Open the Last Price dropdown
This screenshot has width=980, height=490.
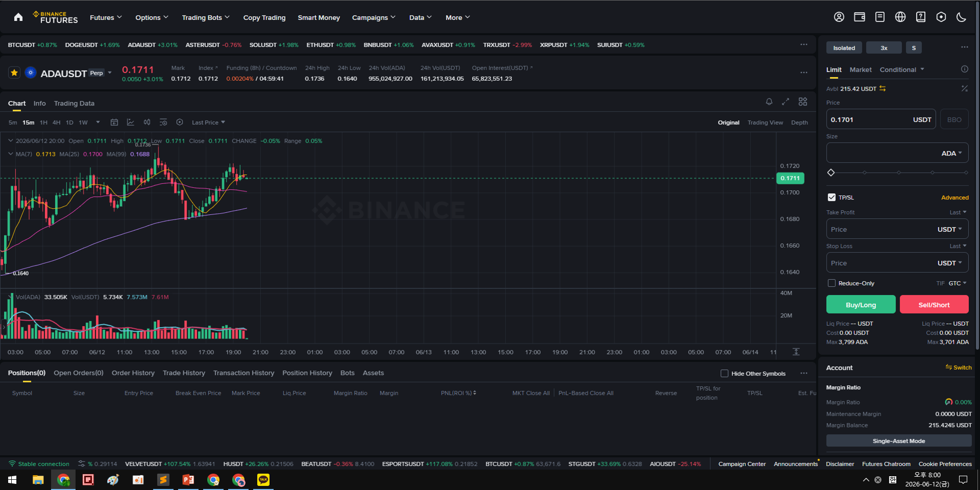(208, 122)
